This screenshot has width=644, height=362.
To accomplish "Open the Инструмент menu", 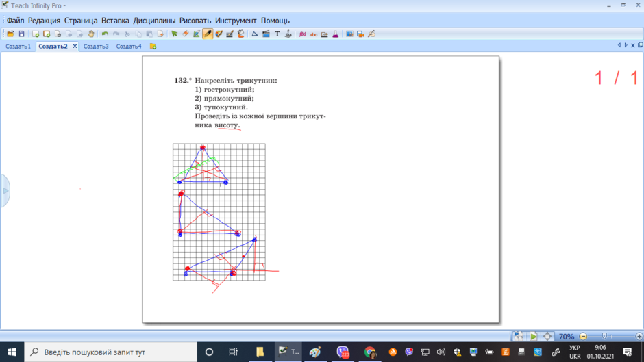I will click(x=236, y=21).
